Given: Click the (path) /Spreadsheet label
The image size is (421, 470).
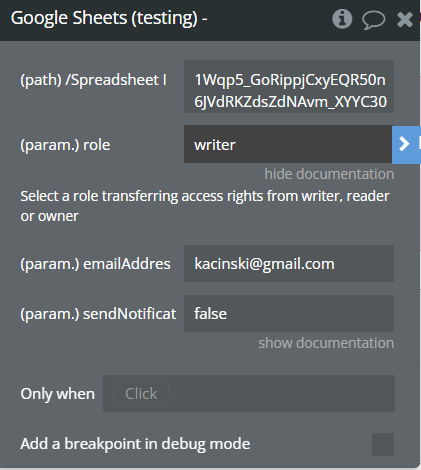Looking at the screenshot, I should (94, 80).
